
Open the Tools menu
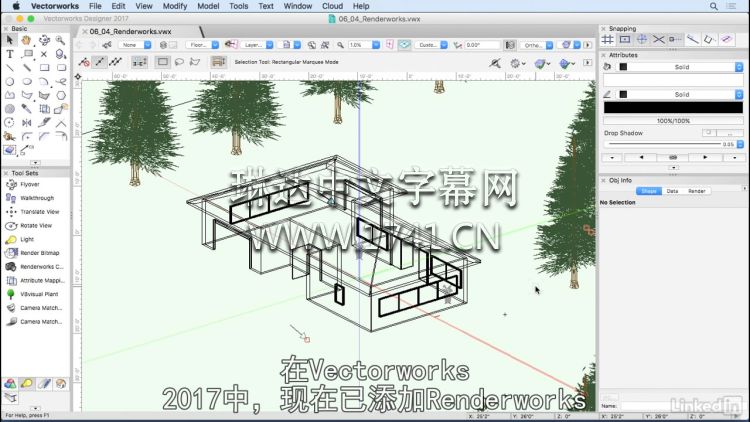238,6
